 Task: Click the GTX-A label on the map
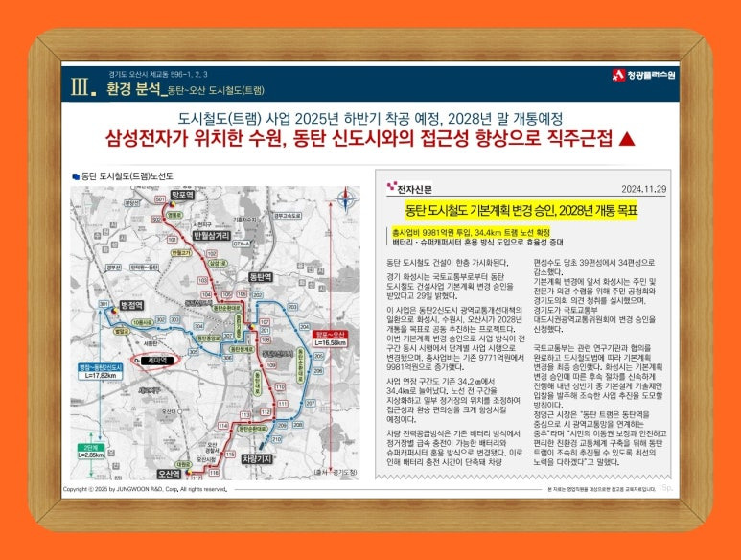(x=241, y=244)
